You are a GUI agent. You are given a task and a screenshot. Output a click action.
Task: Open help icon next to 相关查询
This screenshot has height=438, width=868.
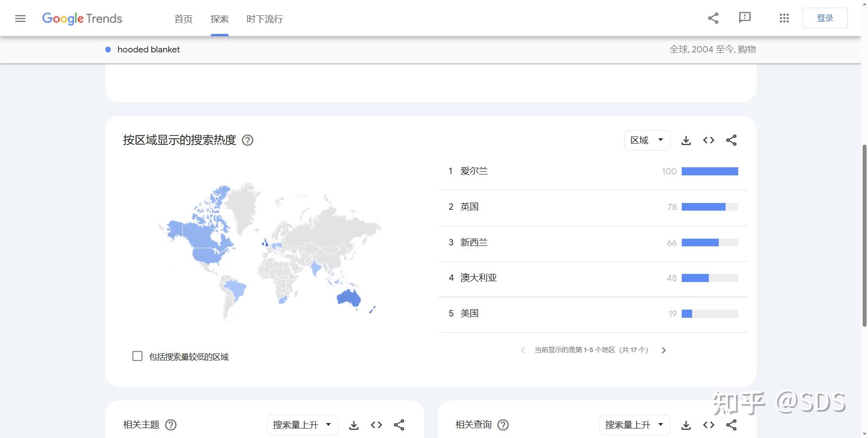point(503,425)
